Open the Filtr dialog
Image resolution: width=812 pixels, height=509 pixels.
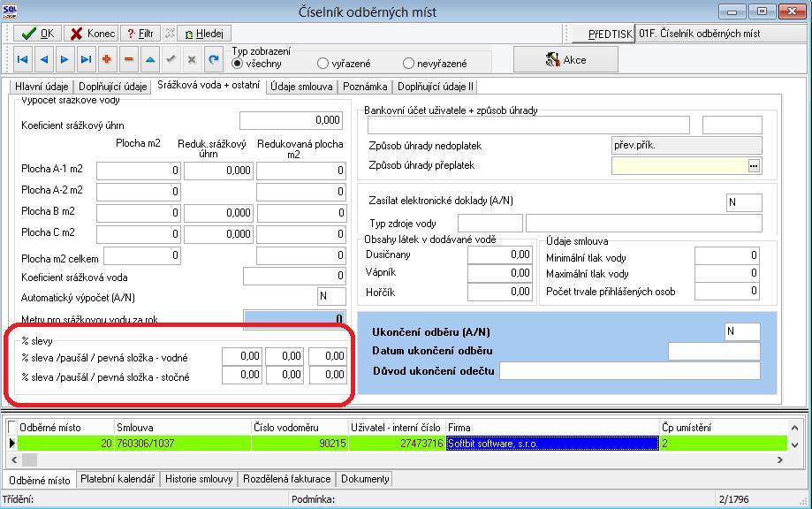[140, 34]
